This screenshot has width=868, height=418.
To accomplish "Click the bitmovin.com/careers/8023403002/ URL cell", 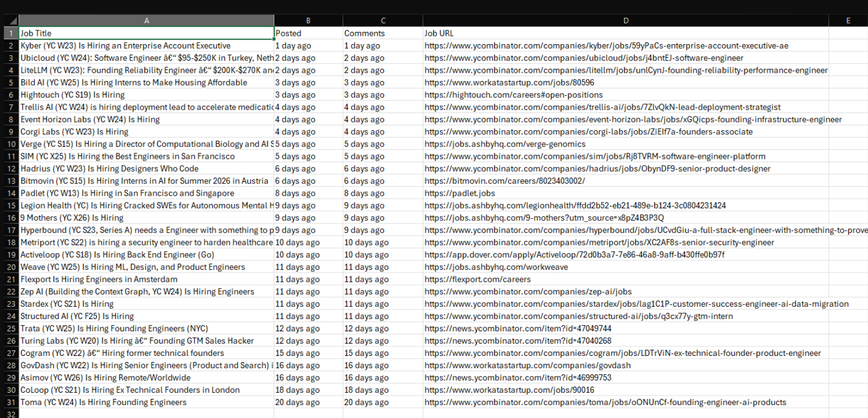I will pyautogui.click(x=626, y=181).
